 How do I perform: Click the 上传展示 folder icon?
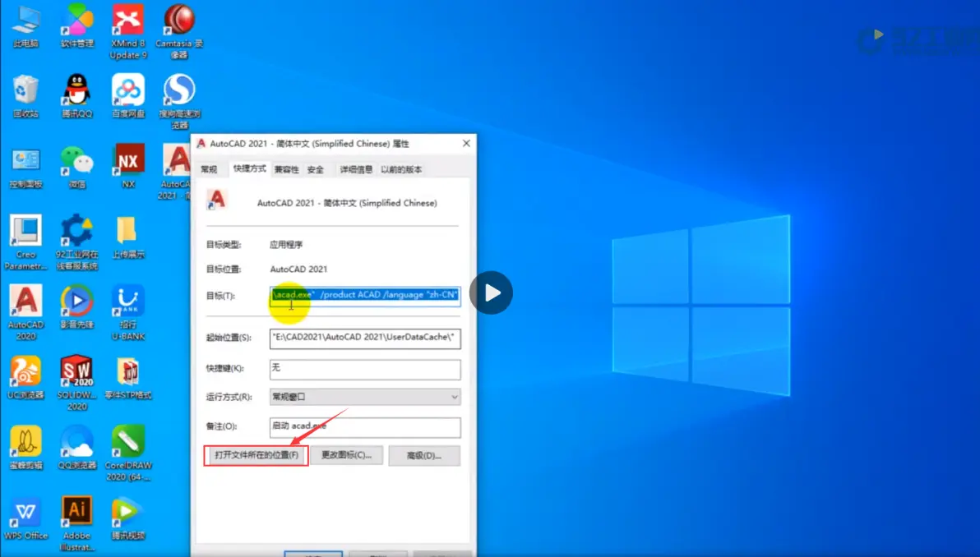128,237
